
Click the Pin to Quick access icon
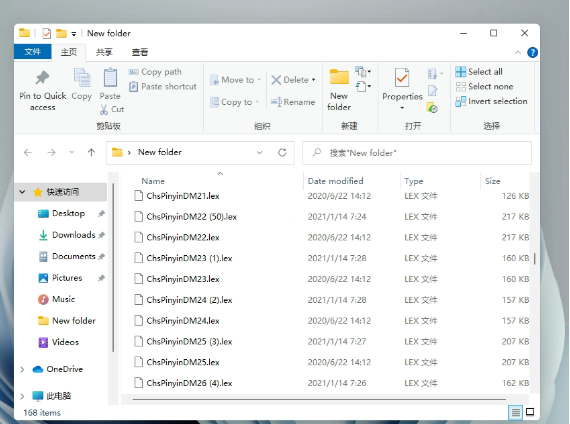[42, 77]
